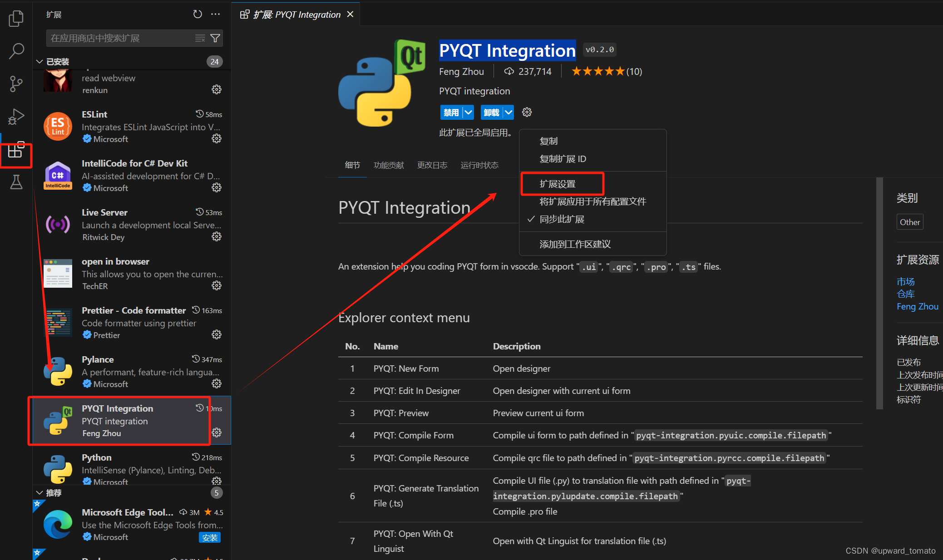943x560 pixels.
Task: Switch to Details (细节) tab
Action: pyautogui.click(x=352, y=165)
